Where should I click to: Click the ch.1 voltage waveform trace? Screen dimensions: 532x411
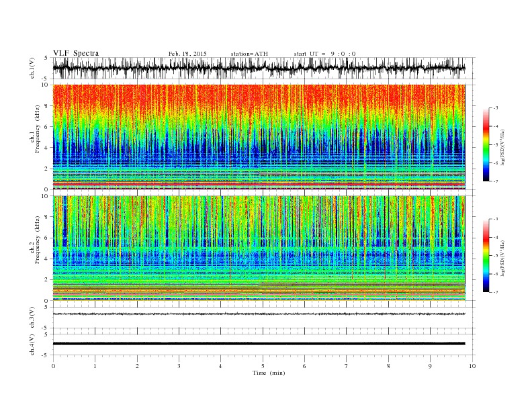pos(259,68)
